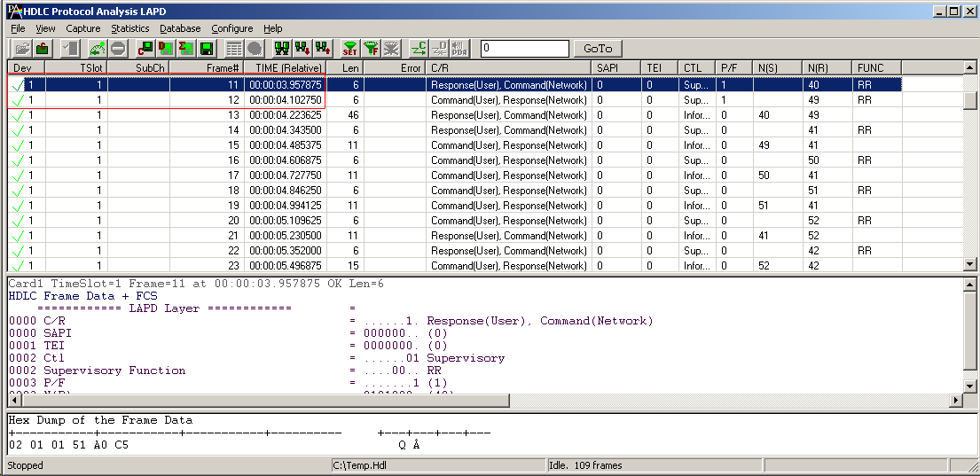This screenshot has width=980, height=476.
Task: Click the summary table grid icon
Action: [234, 48]
